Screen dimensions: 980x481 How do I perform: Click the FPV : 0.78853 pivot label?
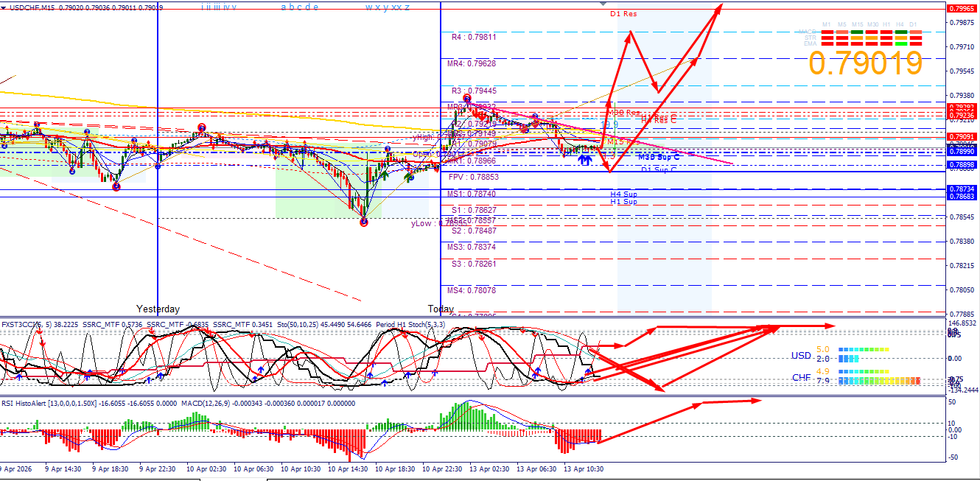(474, 177)
